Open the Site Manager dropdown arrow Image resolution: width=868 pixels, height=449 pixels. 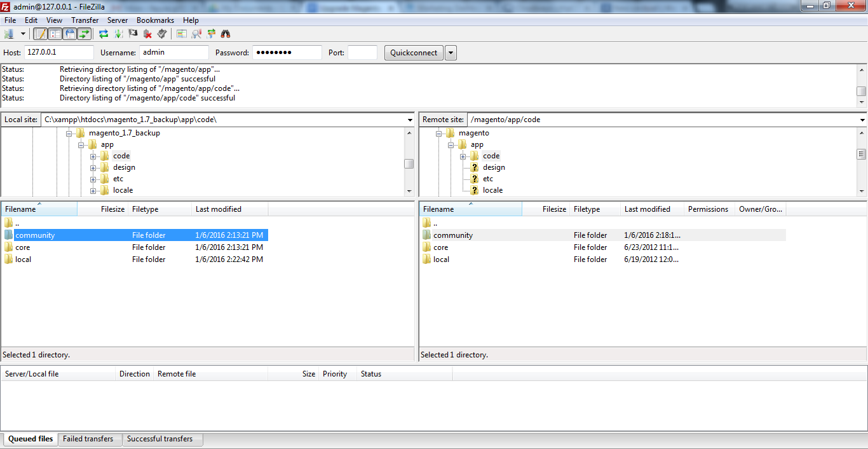[24, 34]
